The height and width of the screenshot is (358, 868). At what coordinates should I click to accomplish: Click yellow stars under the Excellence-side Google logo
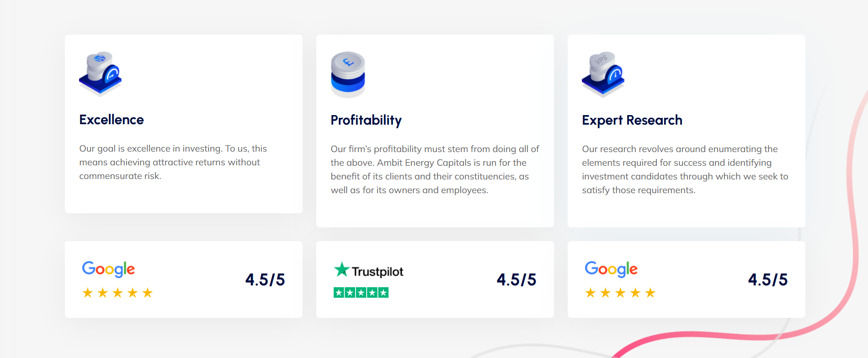117,293
